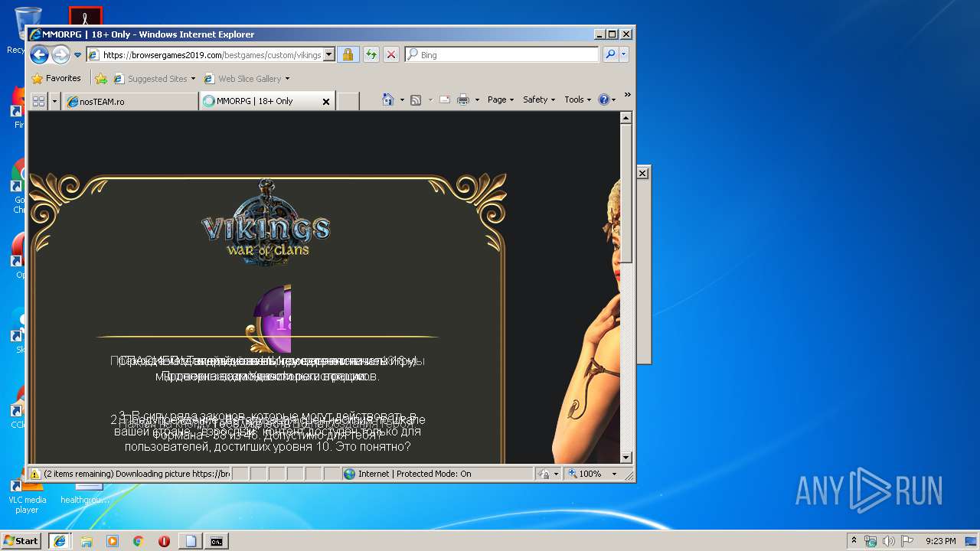Viewport: 980px width, 551px height.
Task: Open the Web Slice Gallery link
Action: (x=243, y=79)
